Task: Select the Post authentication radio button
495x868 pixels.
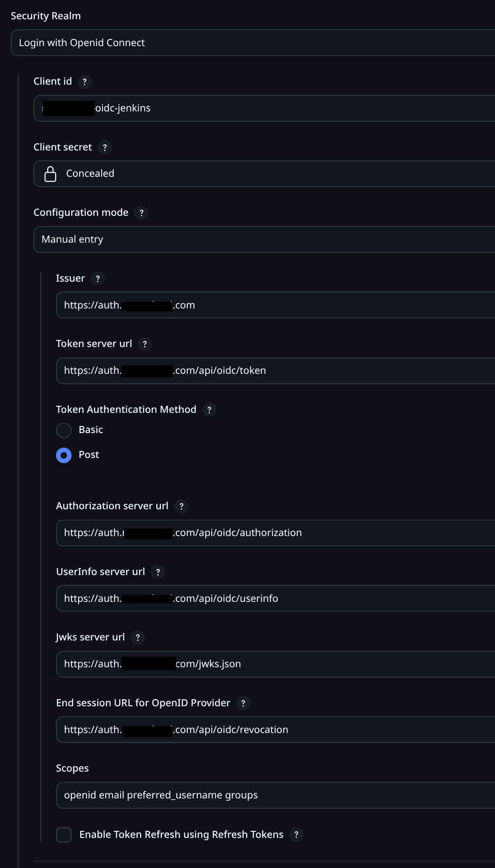Action: 64,455
